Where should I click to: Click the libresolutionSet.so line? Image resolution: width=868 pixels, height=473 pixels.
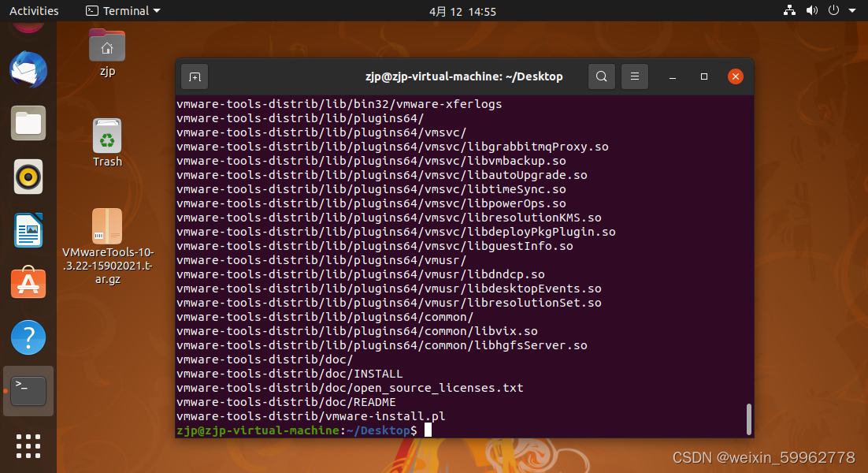click(x=388, y=303)
